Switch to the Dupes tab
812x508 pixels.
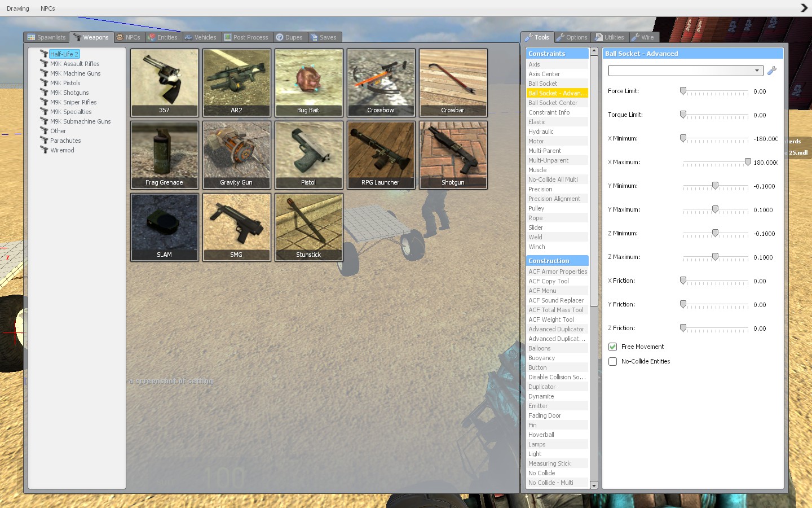point(290,37)
